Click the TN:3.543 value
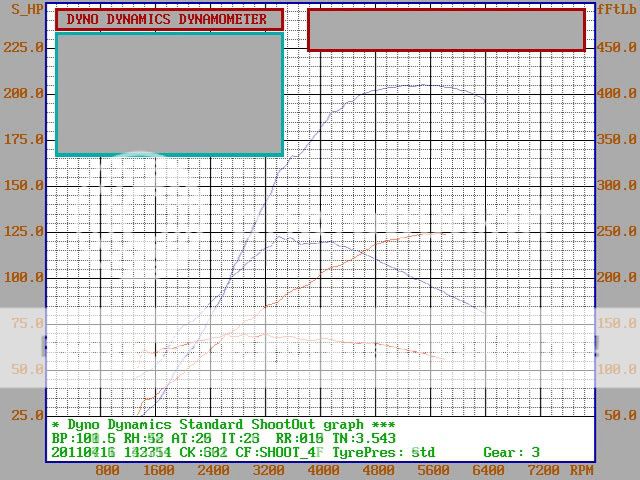 tap(364, 438)
